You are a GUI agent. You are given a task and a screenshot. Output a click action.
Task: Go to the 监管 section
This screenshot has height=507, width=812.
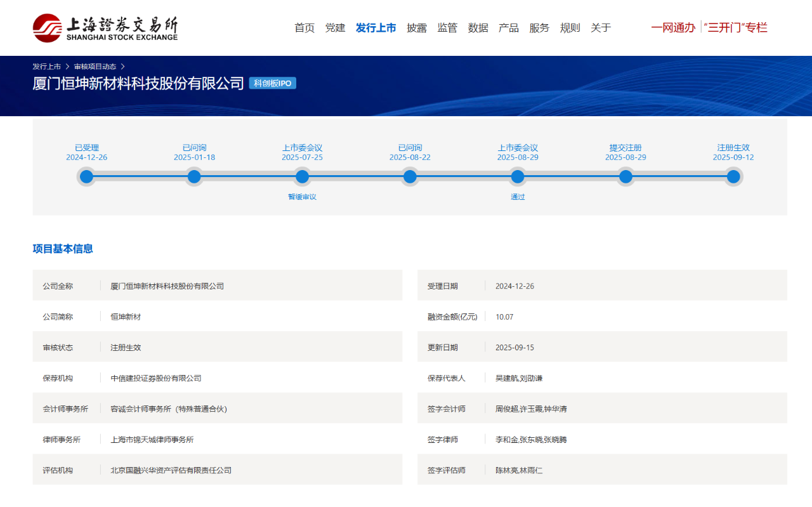pyautogui.click(x=447, y=28)
